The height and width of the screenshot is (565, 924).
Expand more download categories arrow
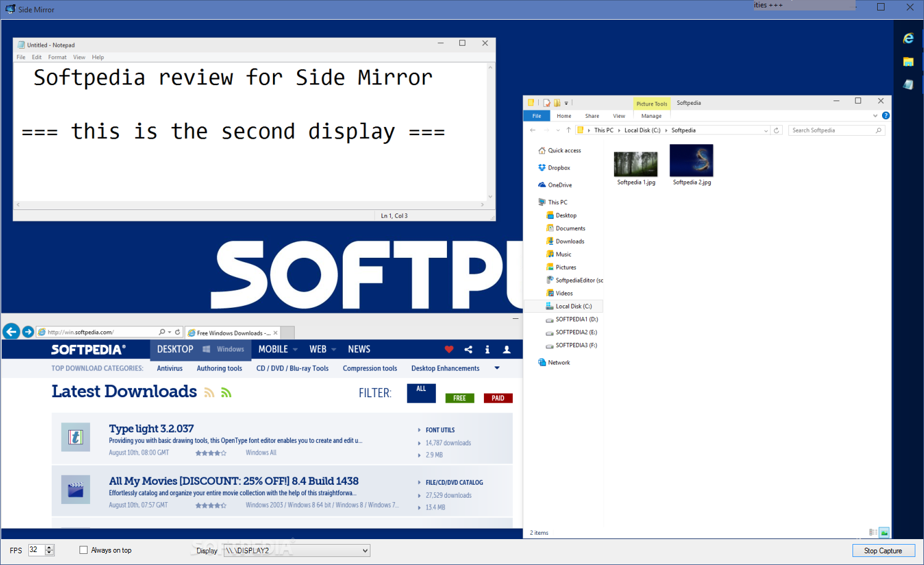pyautogui.click(x=497, y=368)
